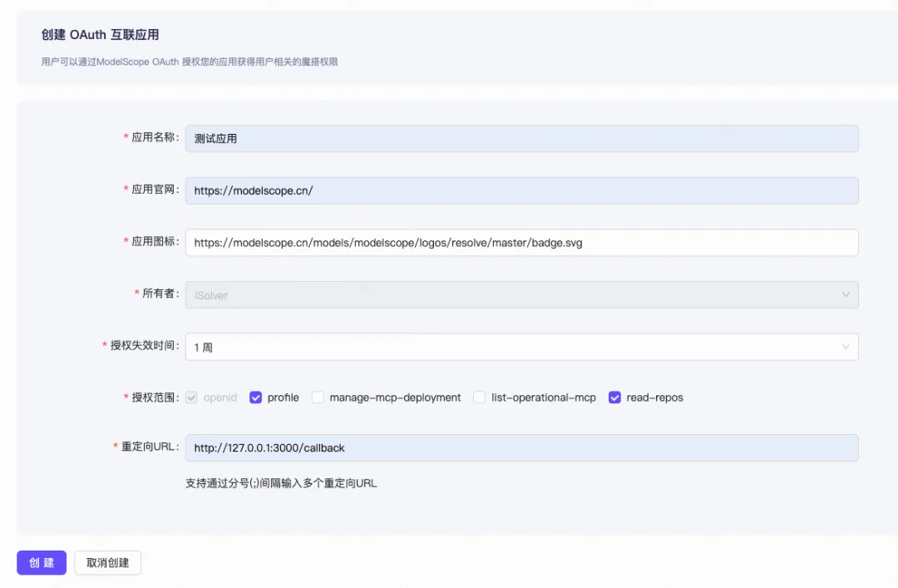Click the 应用图标 badge.svg URL field
Image resolution: width=898 pixels, height=588 pixels.
(521, 243)
